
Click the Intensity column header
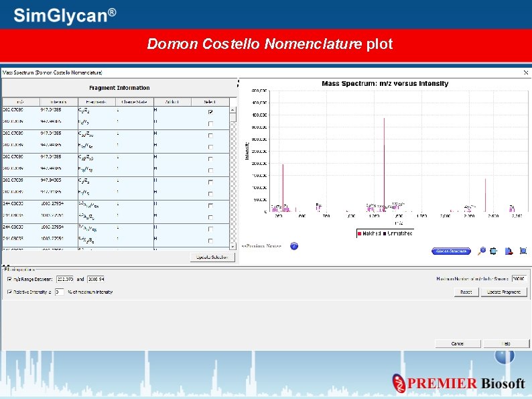(59, 102)
